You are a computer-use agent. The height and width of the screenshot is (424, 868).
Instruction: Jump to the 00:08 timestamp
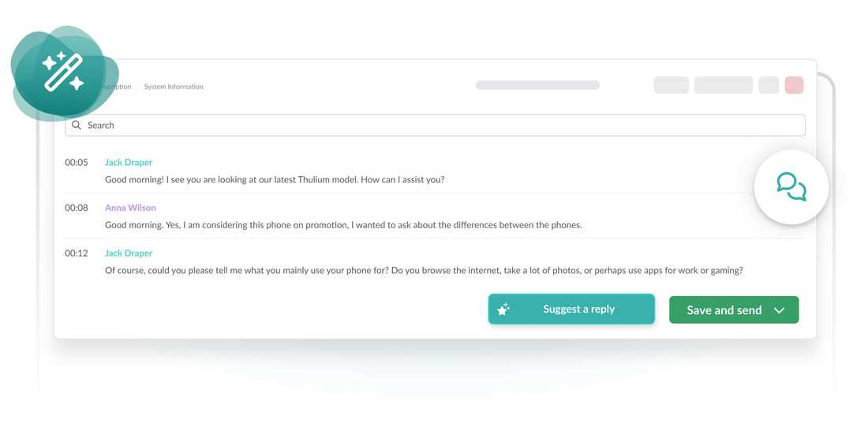pyautogui.click(x=77, y=208)
